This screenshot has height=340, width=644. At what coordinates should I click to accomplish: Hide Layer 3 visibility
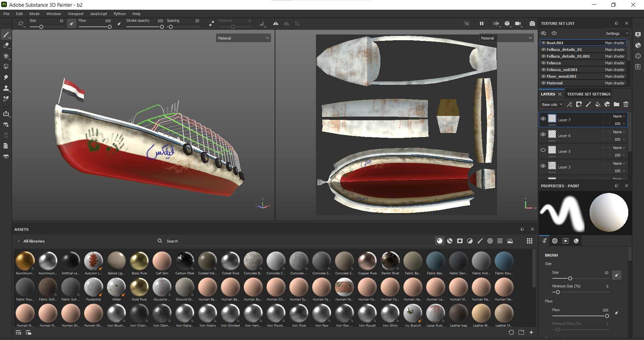pos(543,166)
